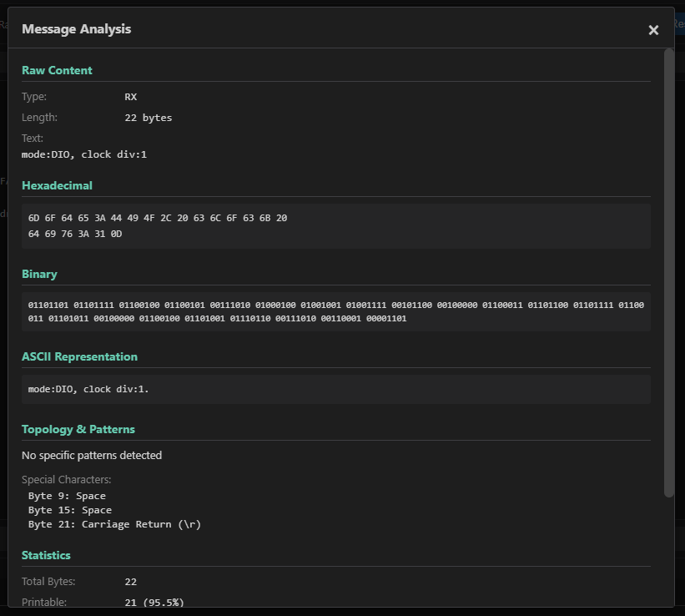Image resolution: width=685 pixels, height=616 pixels.
Task: Click the Total Bytes value 22
Action: coord(131,582)
